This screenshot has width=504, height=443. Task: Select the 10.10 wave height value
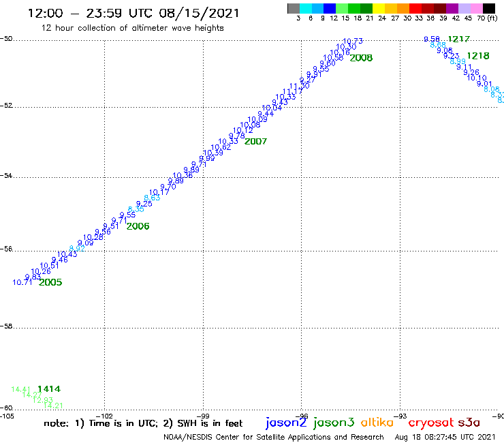[x=477, y=78]
